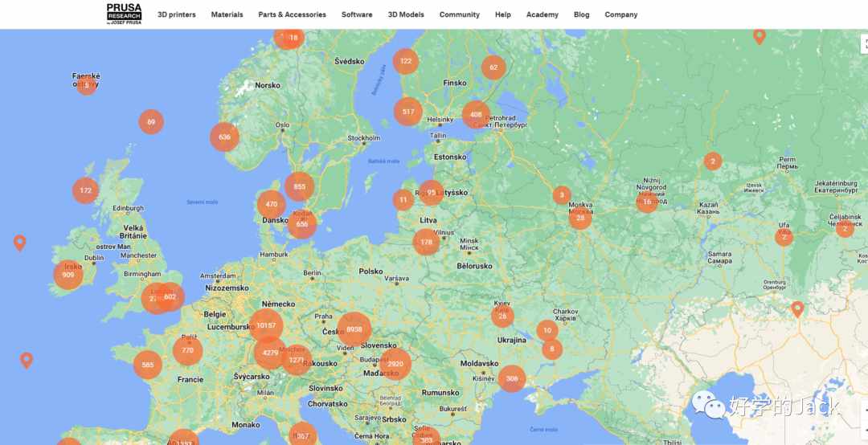868x445 pixels.
Task: Click the Prusa Research logo
Action: tap(124, 14)
